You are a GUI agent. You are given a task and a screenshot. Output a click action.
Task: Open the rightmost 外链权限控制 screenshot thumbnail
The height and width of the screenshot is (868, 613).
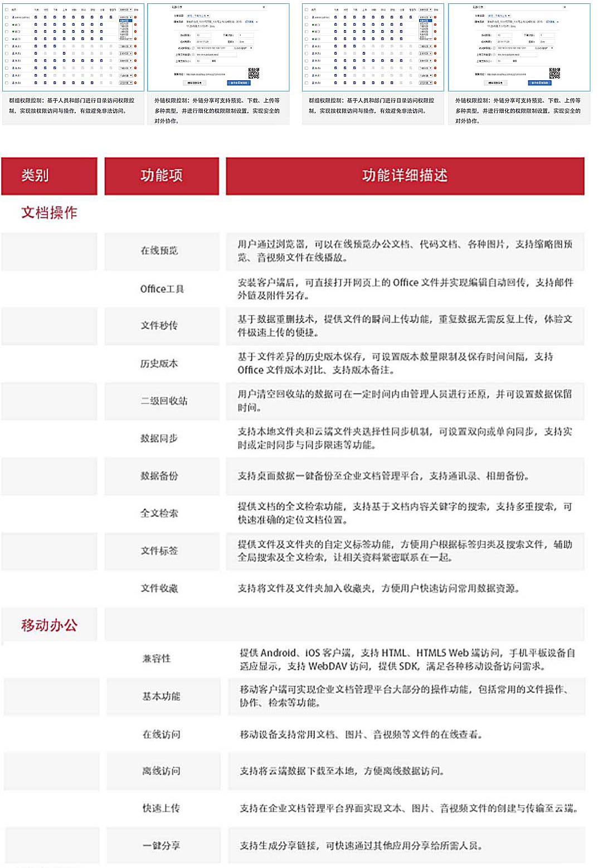pyautogui.click(x=519, y=47)
